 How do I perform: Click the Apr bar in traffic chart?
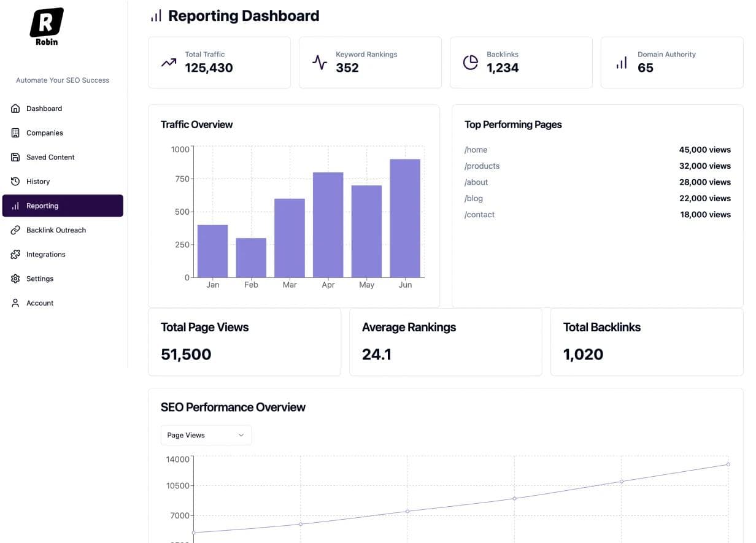[328, 225]
